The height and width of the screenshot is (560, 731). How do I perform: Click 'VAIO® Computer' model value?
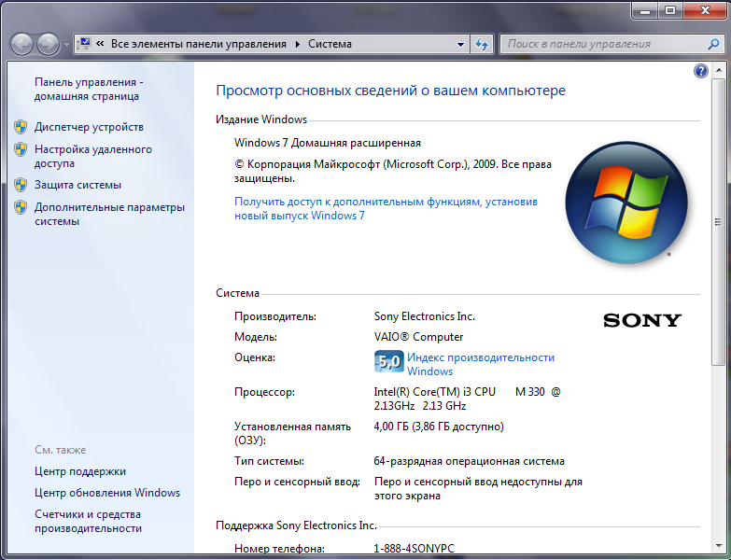coord(418,337)
